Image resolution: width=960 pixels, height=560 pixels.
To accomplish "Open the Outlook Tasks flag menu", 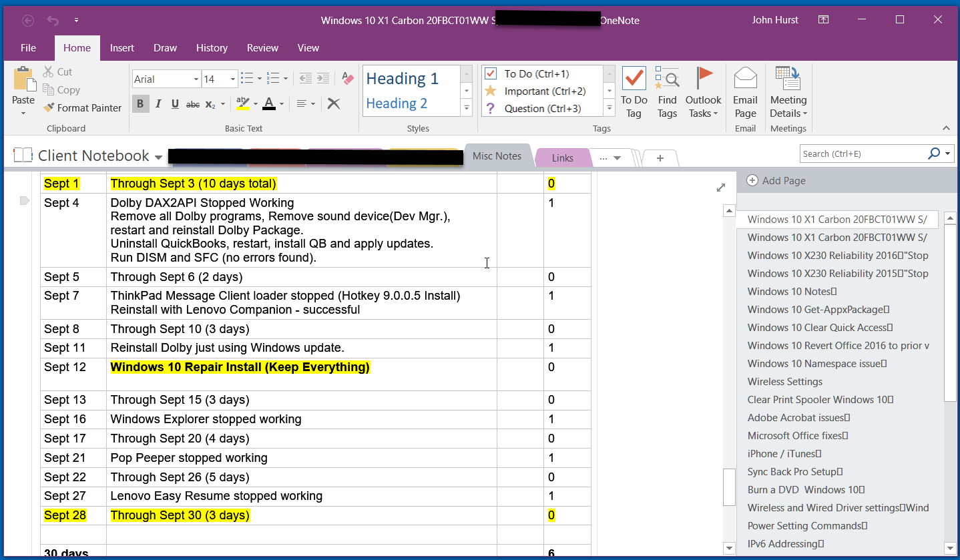I will coord(703,92).
